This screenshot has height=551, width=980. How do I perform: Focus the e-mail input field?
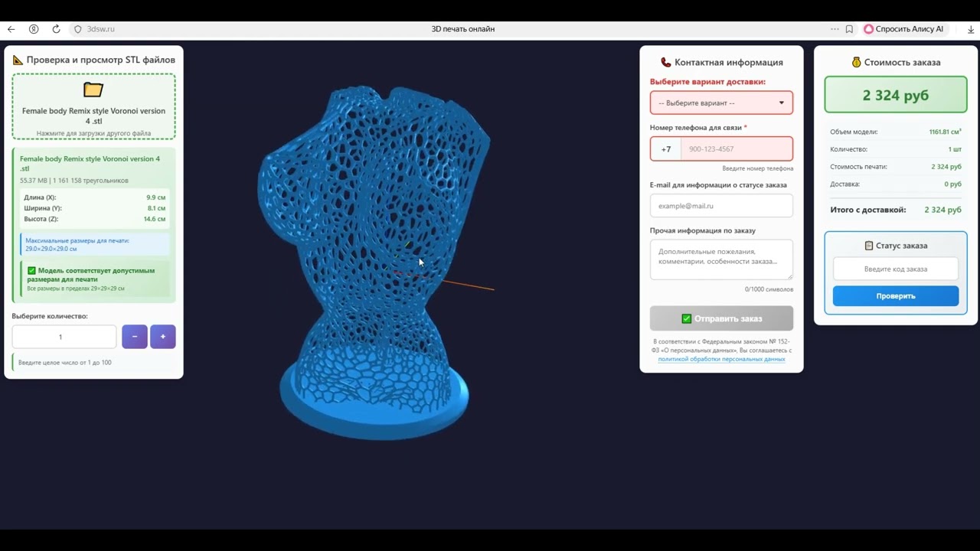(x=721, y=206)
